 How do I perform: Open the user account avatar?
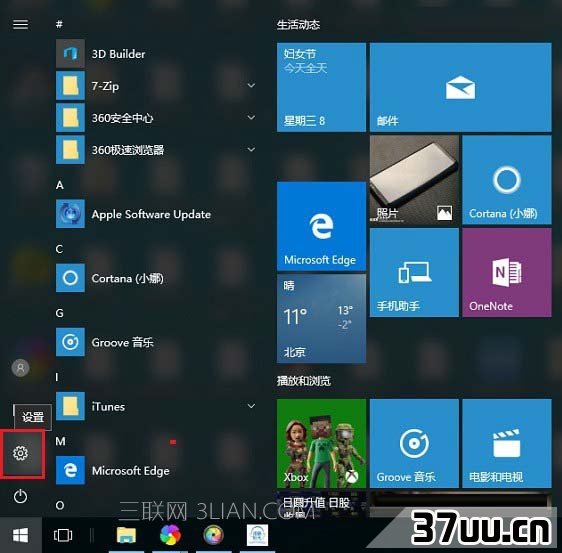coord(20,368)
